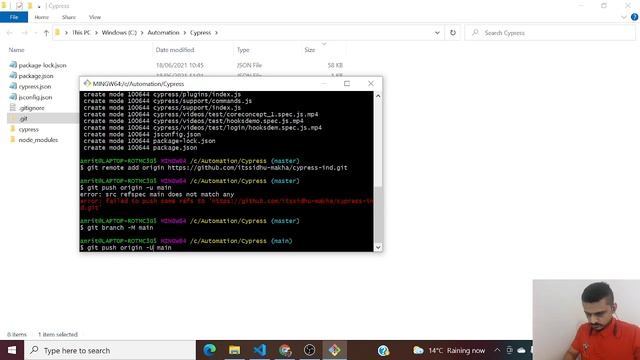Expand the address bar history dropdown
Screen dimensions: 640x360
[x=437, y=33]
